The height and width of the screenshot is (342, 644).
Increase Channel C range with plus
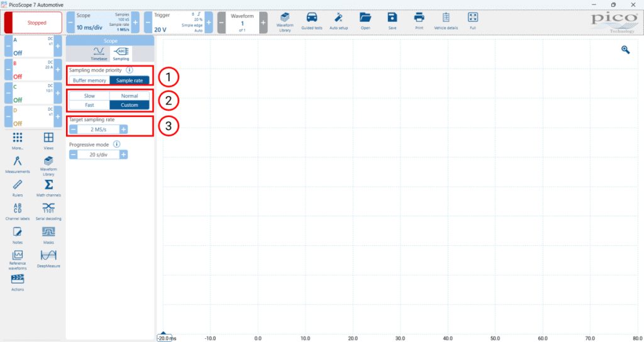point(58,93)
